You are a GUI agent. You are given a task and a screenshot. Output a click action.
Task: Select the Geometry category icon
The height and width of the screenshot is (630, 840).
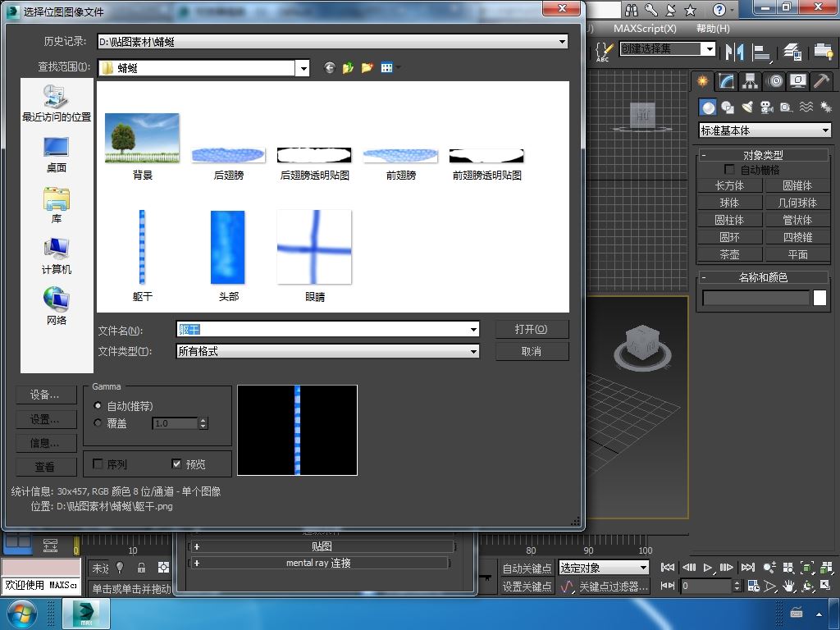(x=708, y=108)
